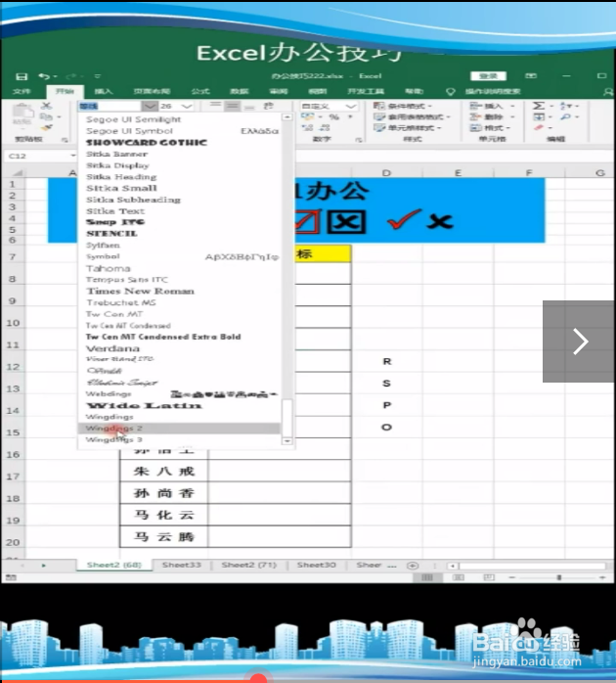Click the Clear eraser icon
This screenshot has width=616, height=683.
539,127
